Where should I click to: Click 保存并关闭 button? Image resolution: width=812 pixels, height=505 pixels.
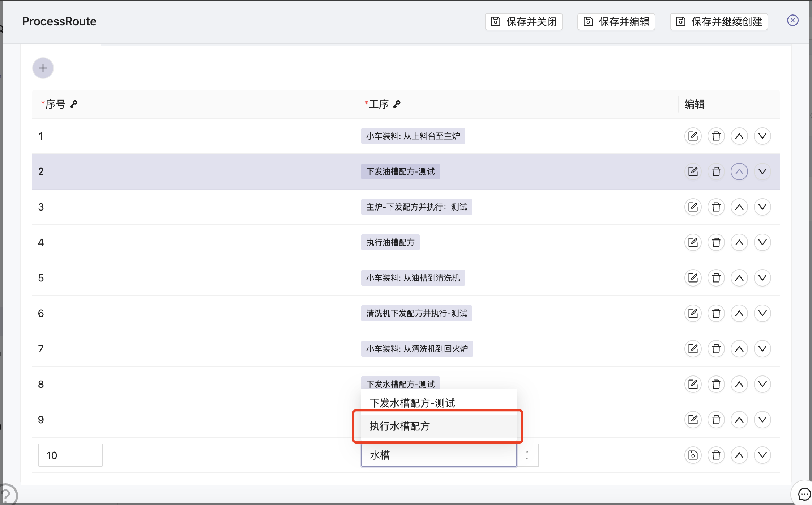point(524,22)
